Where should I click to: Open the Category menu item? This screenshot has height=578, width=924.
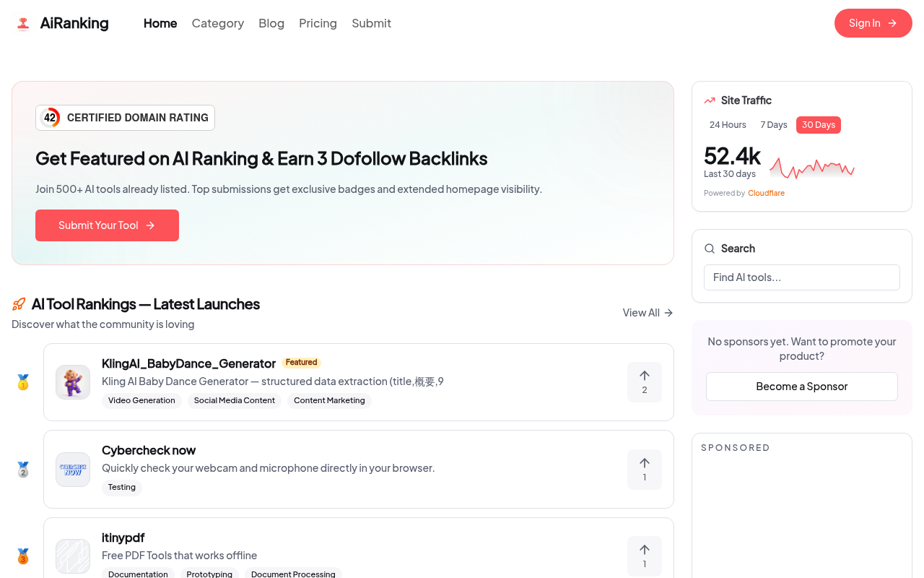(x=218, y=23)
